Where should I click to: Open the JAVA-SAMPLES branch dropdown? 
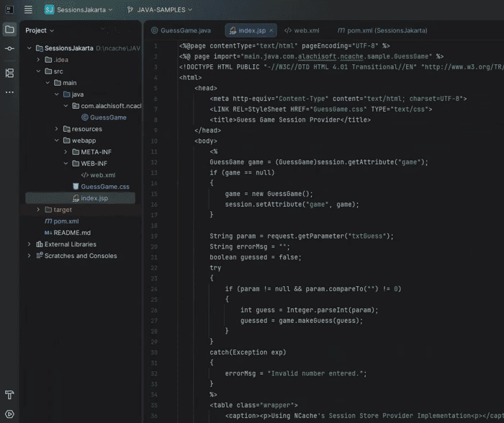point(159,9)
